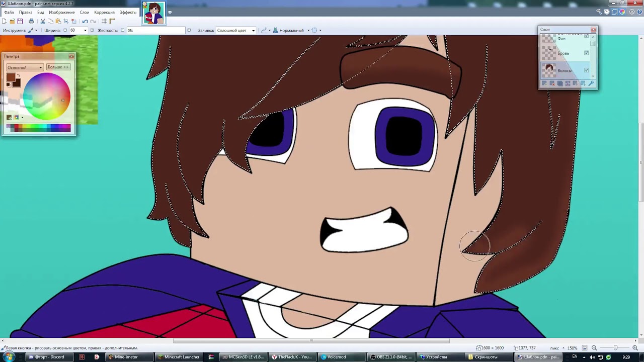Open layer properties wrench icon

coord(591,83)
